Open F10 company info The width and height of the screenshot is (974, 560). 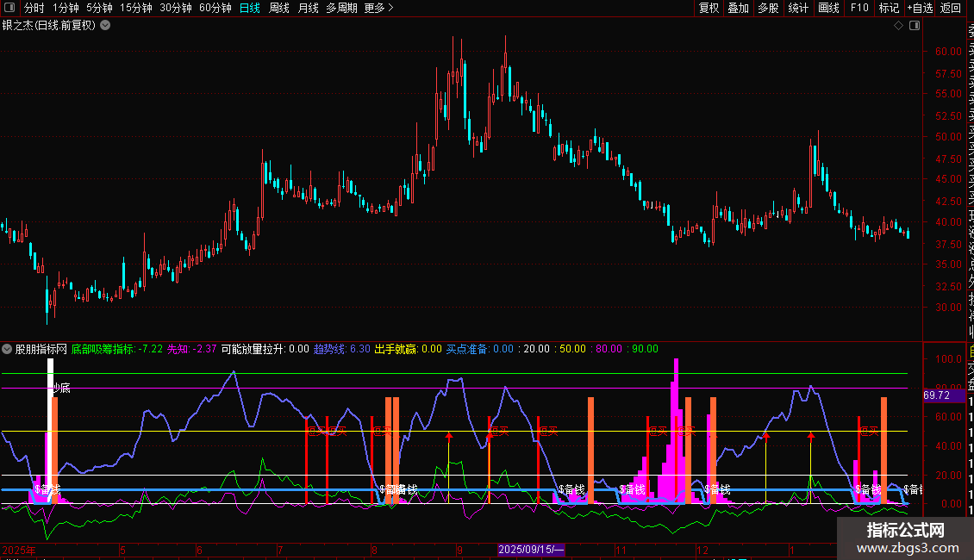859,9
